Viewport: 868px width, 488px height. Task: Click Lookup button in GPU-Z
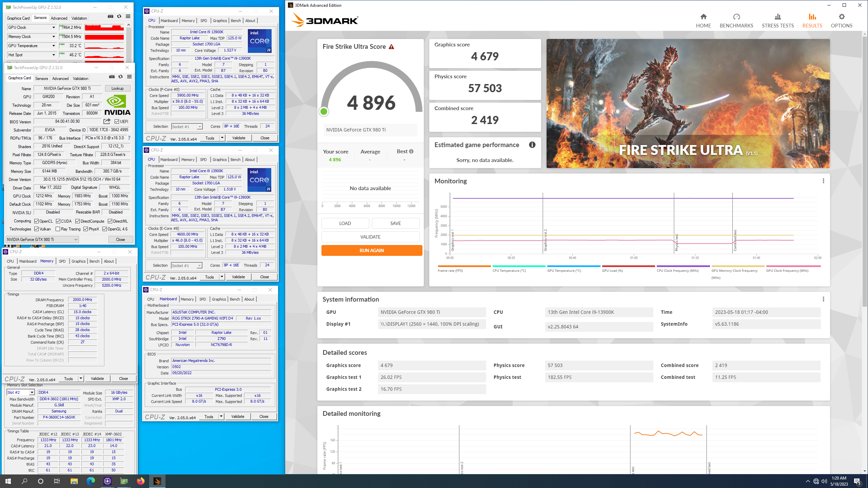[117, 88]
